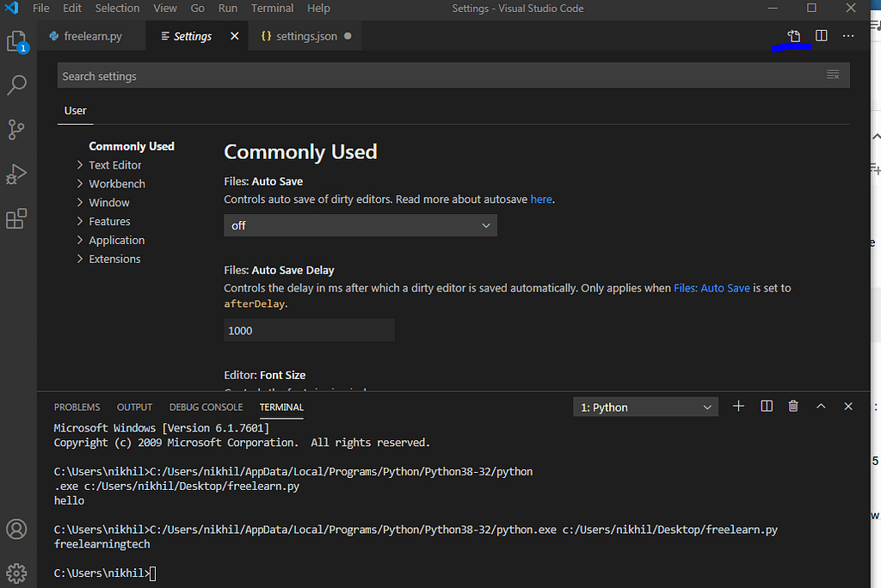
Task: Open the View menu
Action: tap(165, 9)
